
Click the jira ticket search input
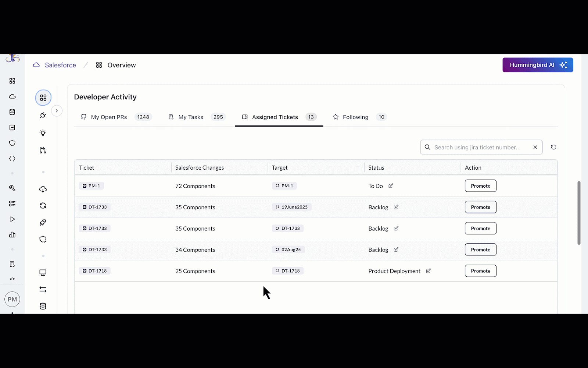click(x=478, y=147)
